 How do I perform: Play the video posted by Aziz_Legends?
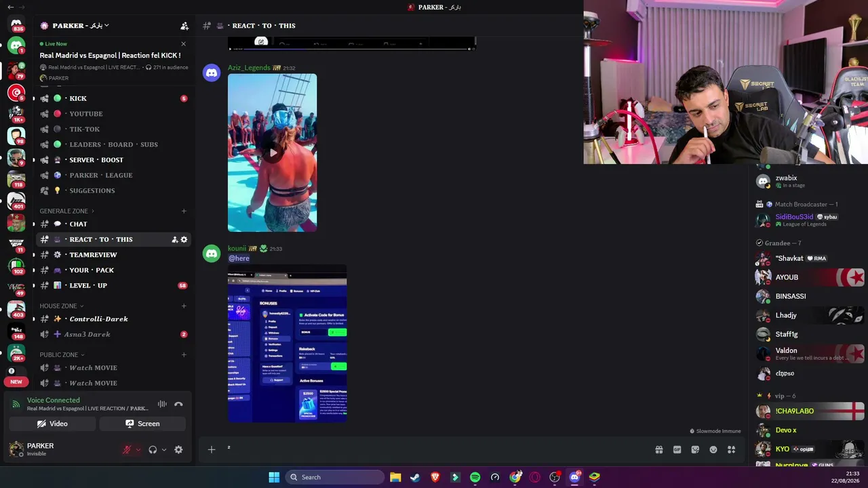(x=273, y=152)
